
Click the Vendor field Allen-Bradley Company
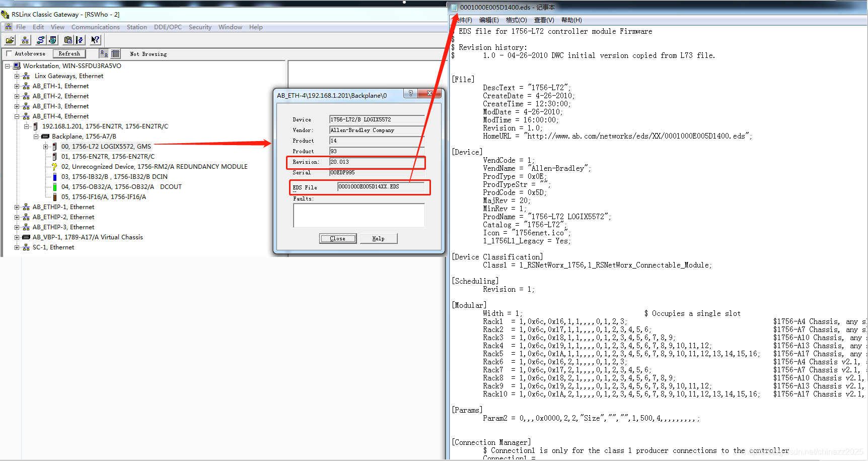(x=377, y=130)
